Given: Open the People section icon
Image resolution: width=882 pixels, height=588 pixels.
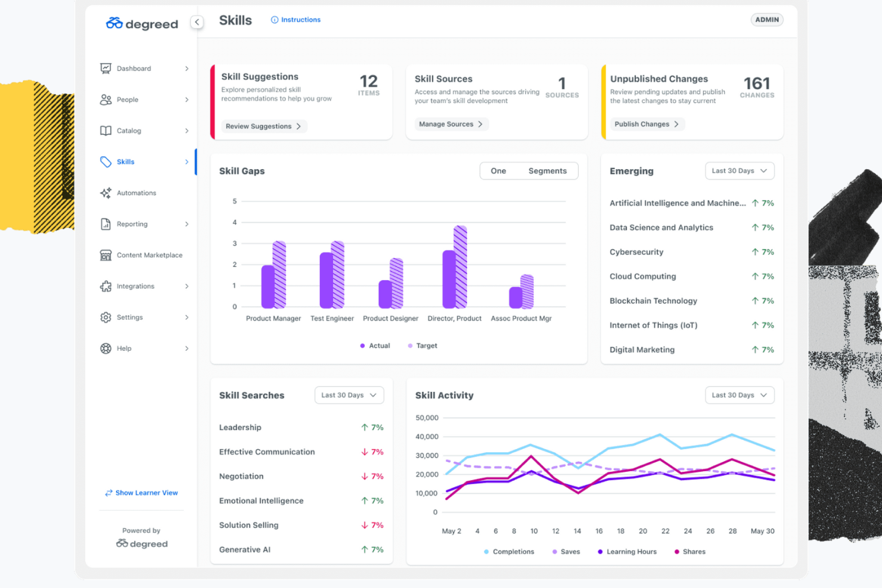Looking at the screenshot, I should [105, 99].
